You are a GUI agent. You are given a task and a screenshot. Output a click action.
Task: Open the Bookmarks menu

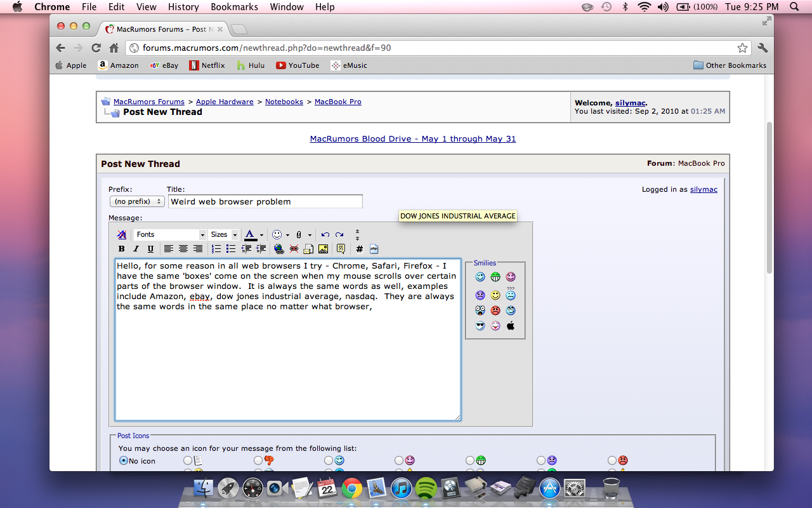(x=234, y=7)
